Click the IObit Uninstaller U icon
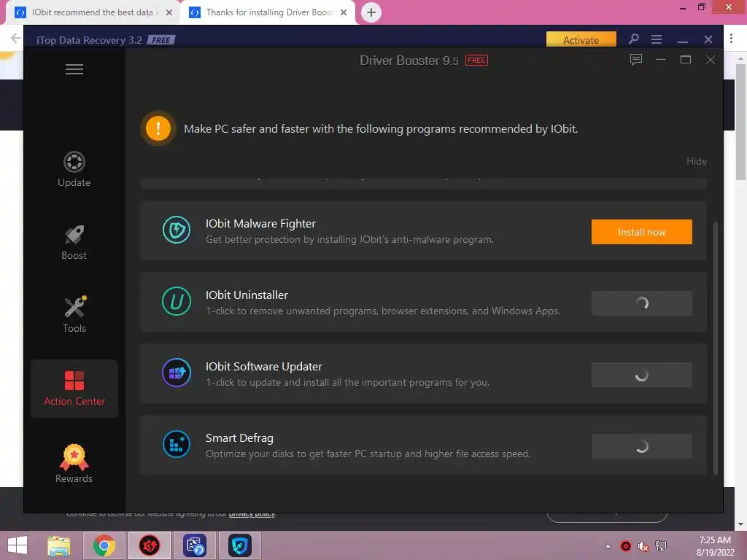 177,301
